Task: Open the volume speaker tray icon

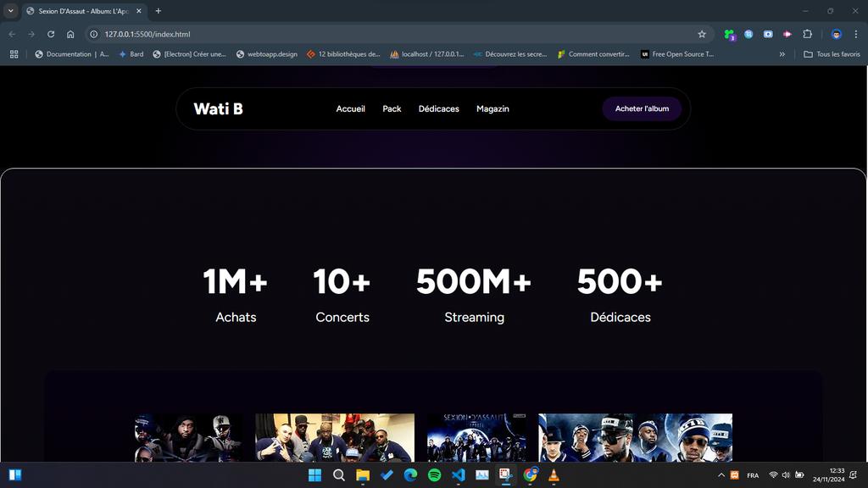Action: (786, 475)
